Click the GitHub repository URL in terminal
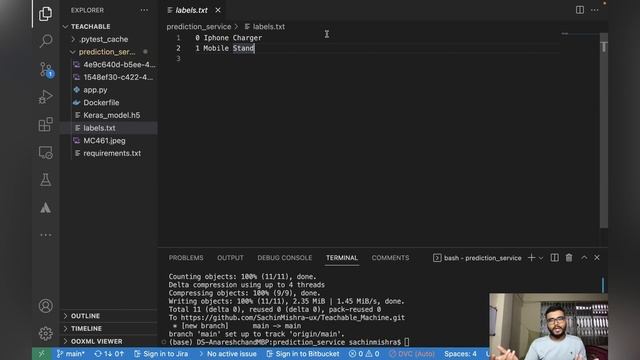This screenshot has height=360, width=640. [293, 318]
